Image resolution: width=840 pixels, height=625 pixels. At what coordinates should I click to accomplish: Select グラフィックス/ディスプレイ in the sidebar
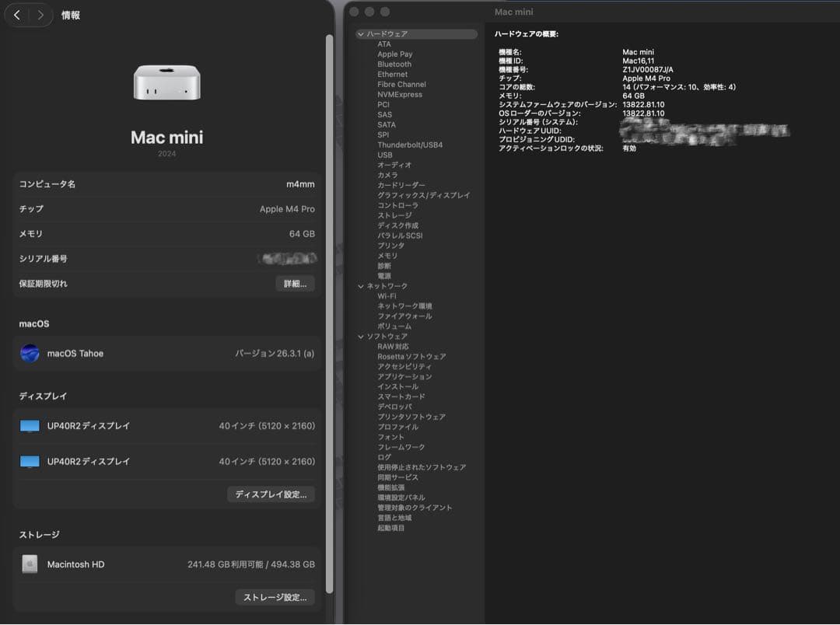click(x=423, y=195)
